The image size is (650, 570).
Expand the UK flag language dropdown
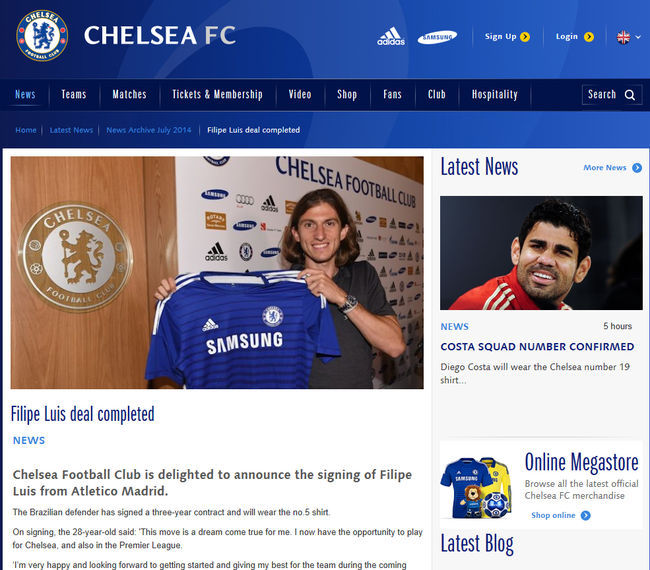[623, 37]
